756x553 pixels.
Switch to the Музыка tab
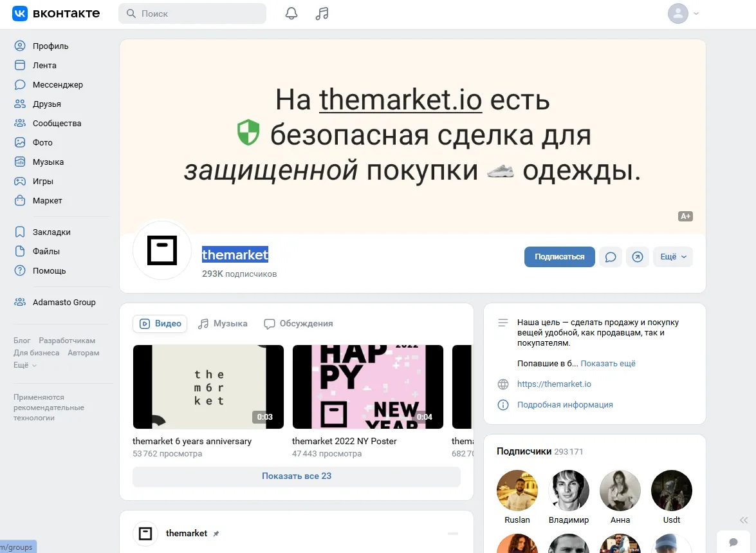[223, 323]
